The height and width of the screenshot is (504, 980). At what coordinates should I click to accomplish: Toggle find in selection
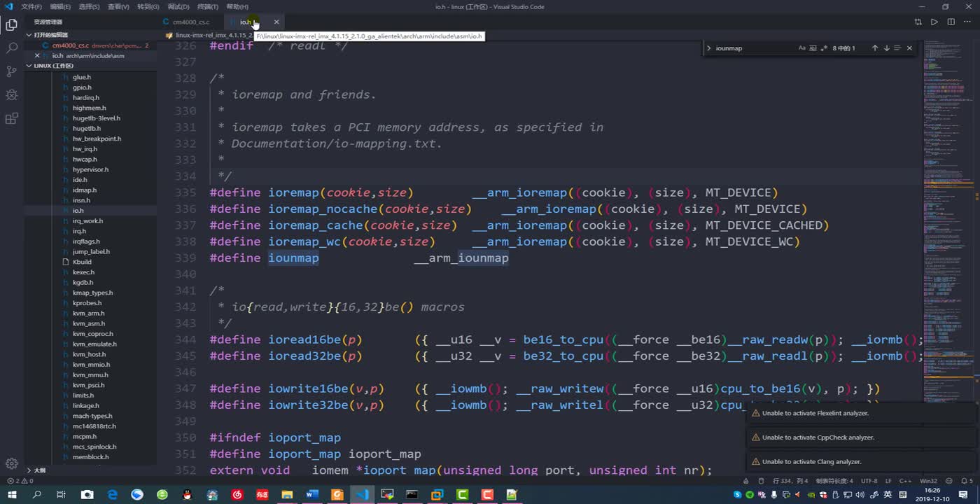897,48
